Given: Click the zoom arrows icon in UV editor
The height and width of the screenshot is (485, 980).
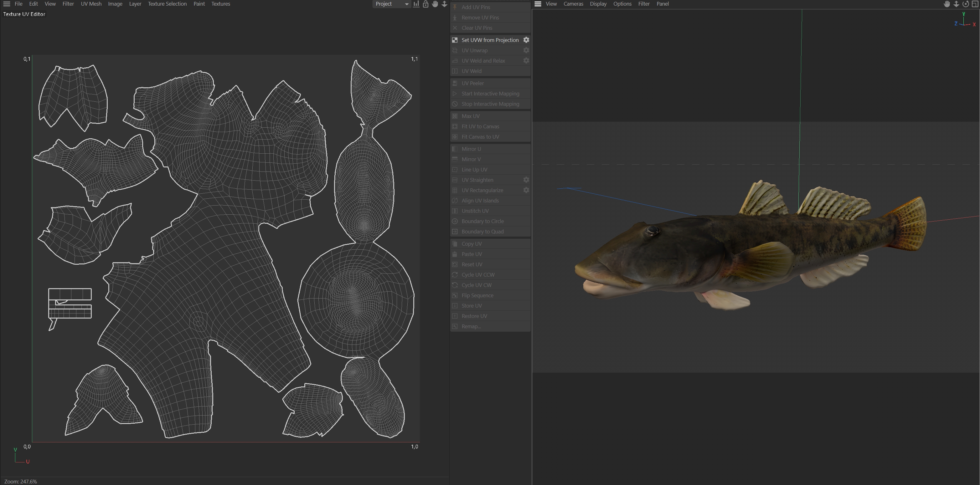Looking at the screenshot, I should coord(444,4).
